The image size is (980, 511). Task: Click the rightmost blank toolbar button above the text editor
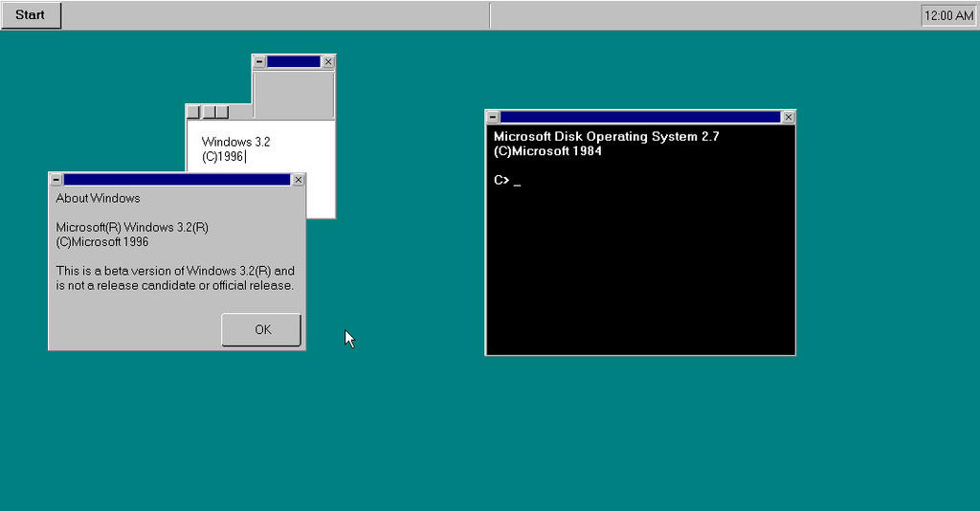(222, 112)
